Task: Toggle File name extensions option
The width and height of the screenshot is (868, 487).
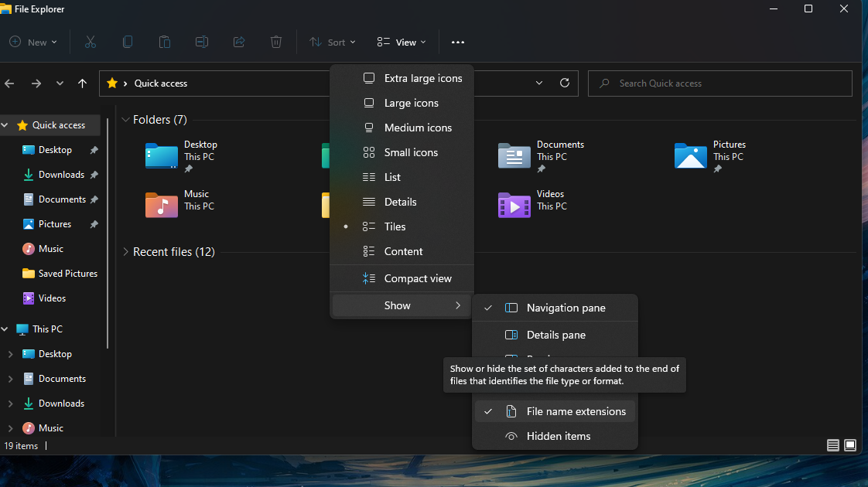Action: [x=555, y=412]
